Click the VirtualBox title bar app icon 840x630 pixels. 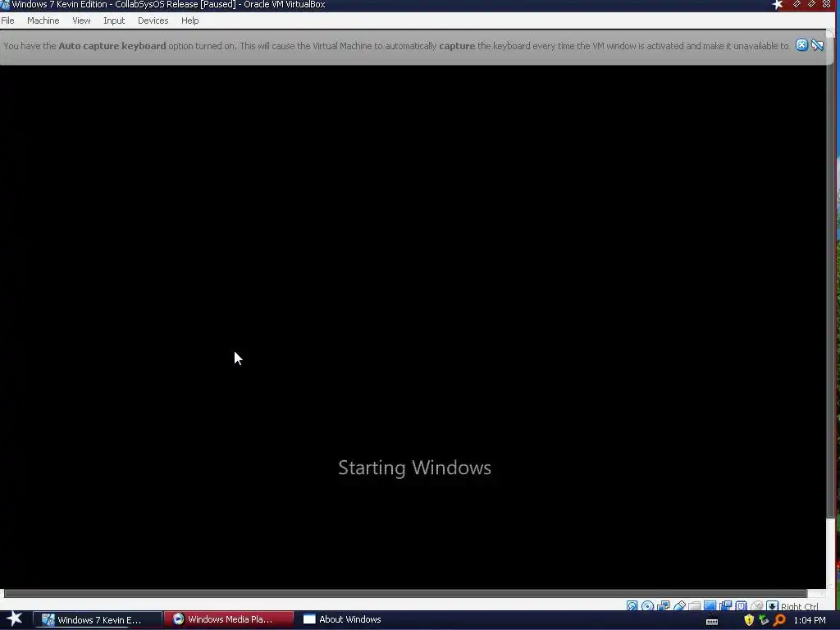coord(5,5)
